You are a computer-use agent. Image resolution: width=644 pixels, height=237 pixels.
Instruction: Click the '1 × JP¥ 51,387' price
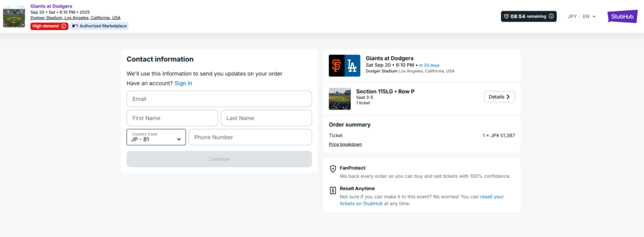click(499, 135)
